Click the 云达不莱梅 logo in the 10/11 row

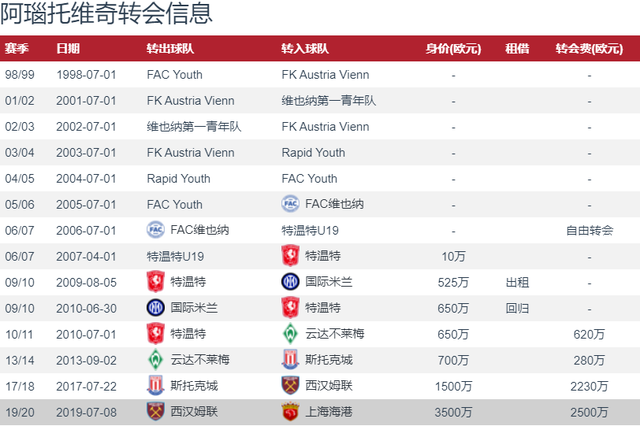point(290,334)
